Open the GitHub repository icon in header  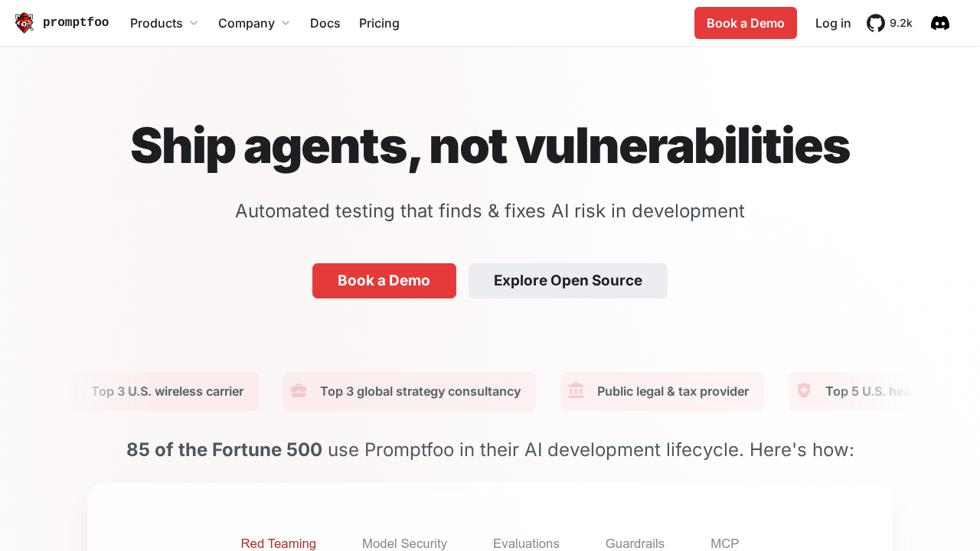pyautogui.click(x=875, y=23)
